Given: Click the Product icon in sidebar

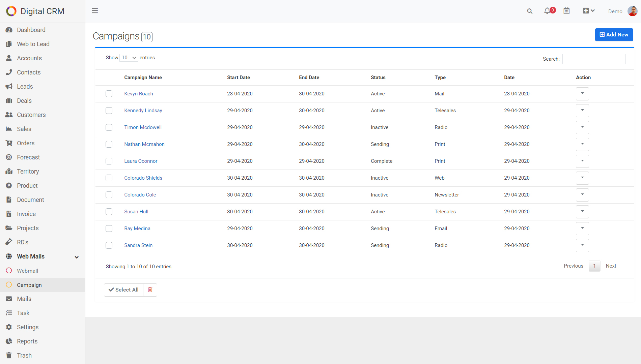Looking at the screenshot, I should [9, 186].
